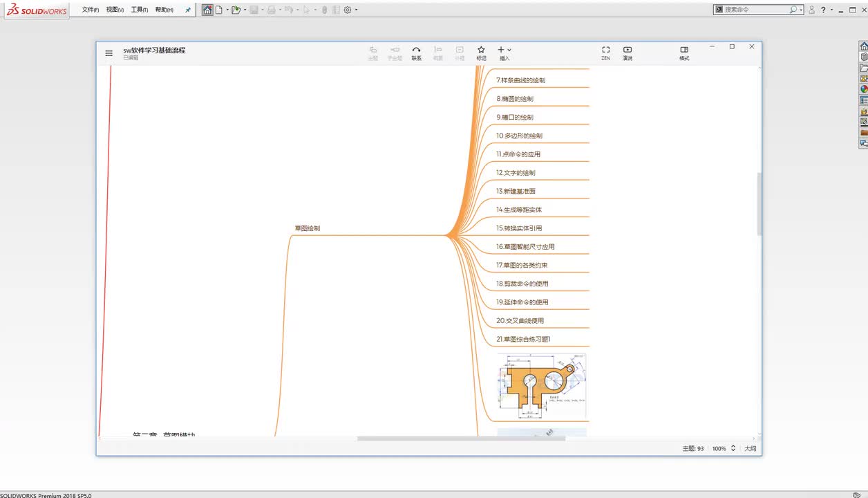Open the 帮助 menu
Viewport: 868px width, 498px height.
pos(164,10)
